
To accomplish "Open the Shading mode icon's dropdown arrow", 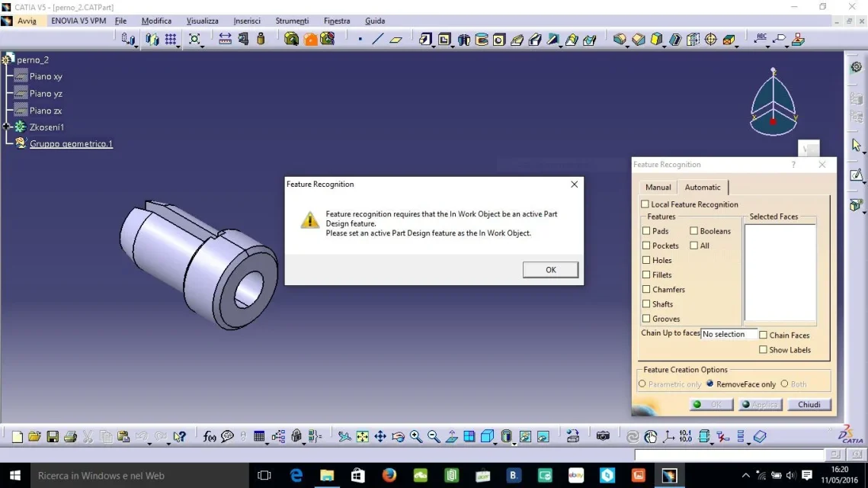I will pyautogui.click(x=514, y=444).
